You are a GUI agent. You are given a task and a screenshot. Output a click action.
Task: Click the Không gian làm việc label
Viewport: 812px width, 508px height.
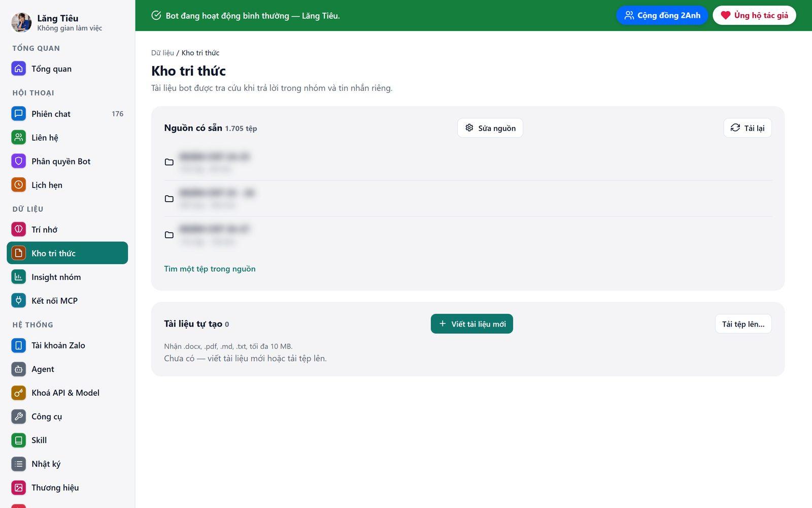click(70, 28)
